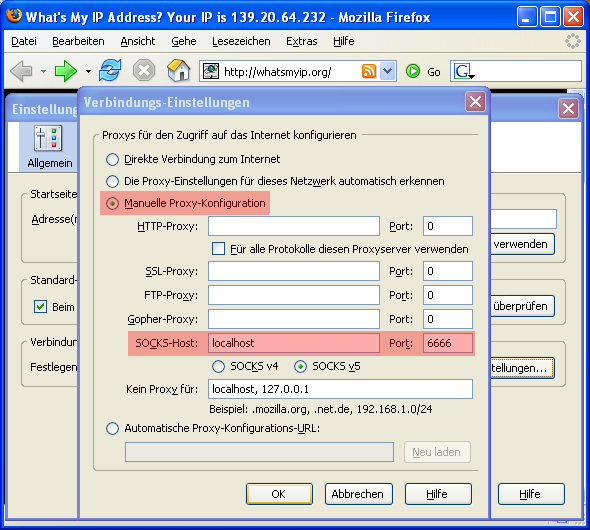Click the Firefox logo in title bar
The width and height of the screenshot is (590, 530).
(14, 16)
